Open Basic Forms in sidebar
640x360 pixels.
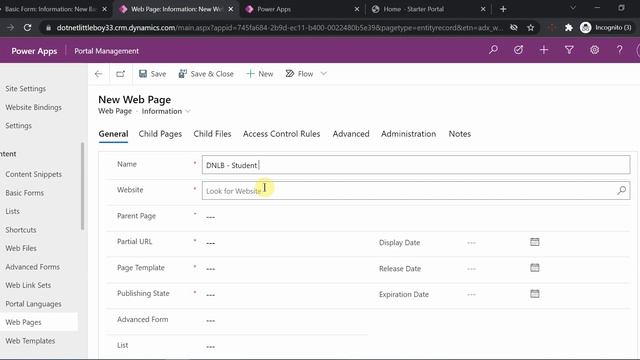pyautogui.click(x=24, y=193)
